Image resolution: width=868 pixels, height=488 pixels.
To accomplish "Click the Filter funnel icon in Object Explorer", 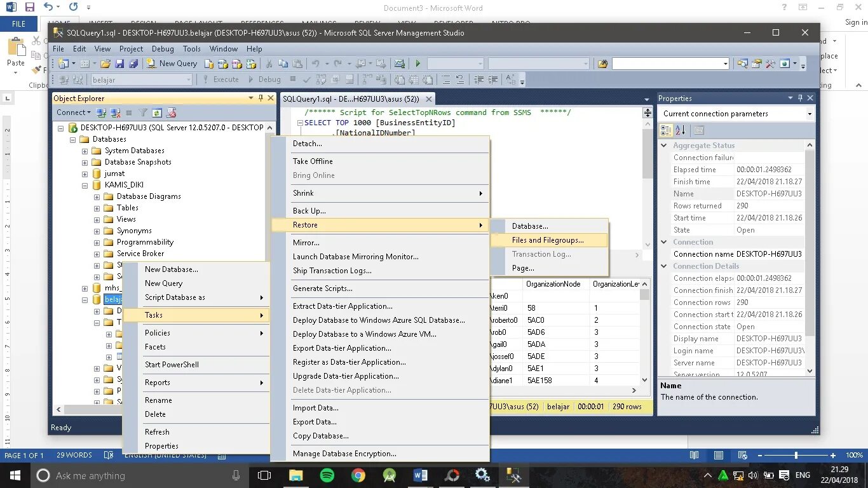I will tap(143, 112).
